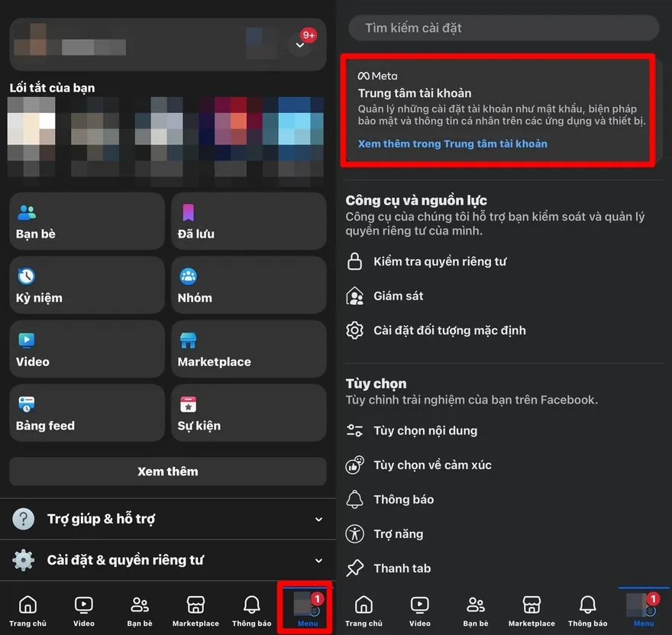The image size is (672, 635).
Task: Open the Video shortcut
Action: coord(86,349)
